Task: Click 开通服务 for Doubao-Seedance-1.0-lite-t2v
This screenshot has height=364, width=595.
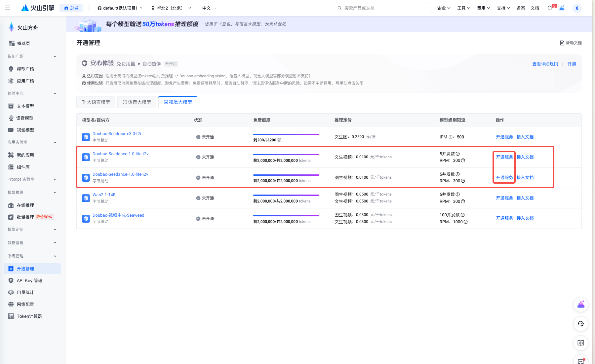Action: click(504, 157)
